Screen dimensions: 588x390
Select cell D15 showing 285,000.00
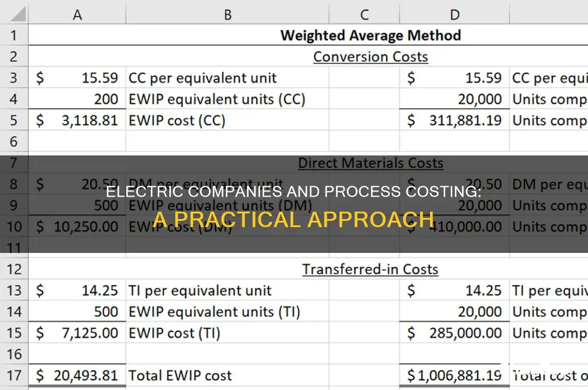click(455, 333)
